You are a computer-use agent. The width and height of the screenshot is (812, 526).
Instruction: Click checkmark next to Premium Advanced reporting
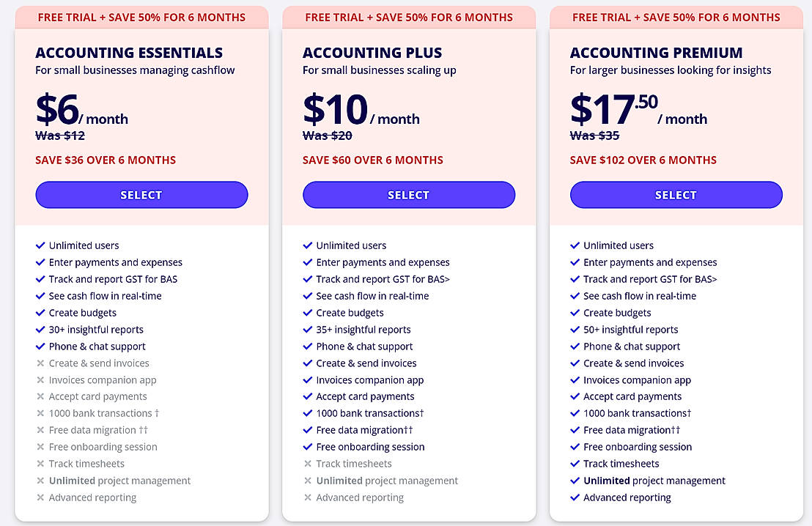pos(575,497)
